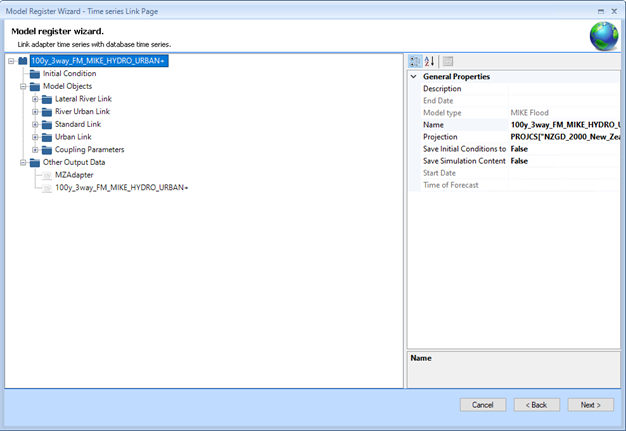The image size is (626, 431).
Task: Select Urban Link tree item
Action: tap(73, 137)
